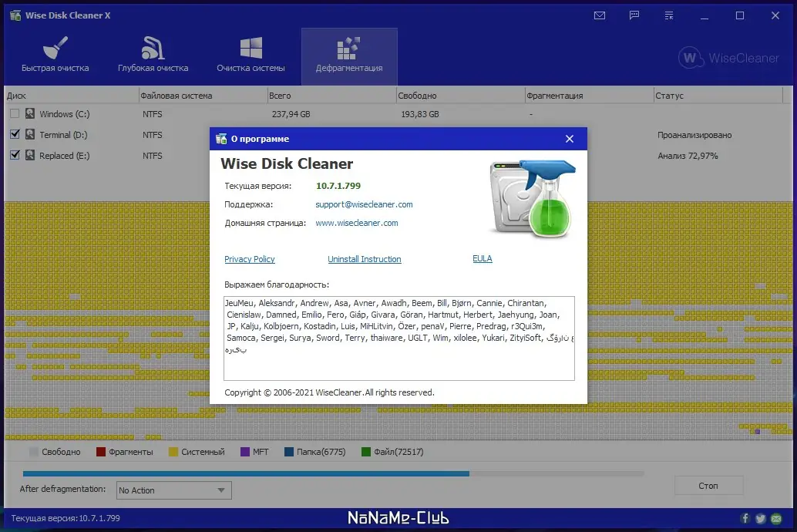Sort by Файловая система column header
The height and width of the screenshot is (532, 797).
click(x=203, y=95)
